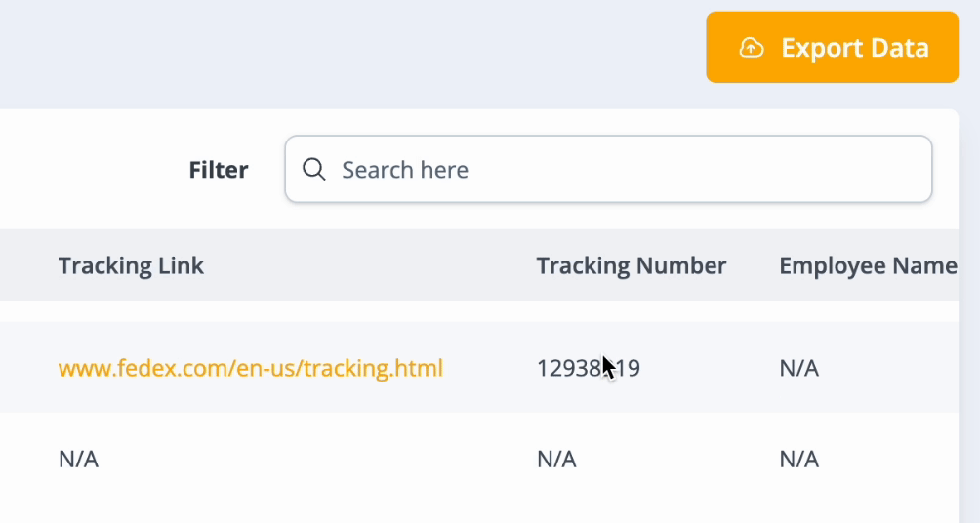
Task: Click the Export Data button
Action: [832, 48]
